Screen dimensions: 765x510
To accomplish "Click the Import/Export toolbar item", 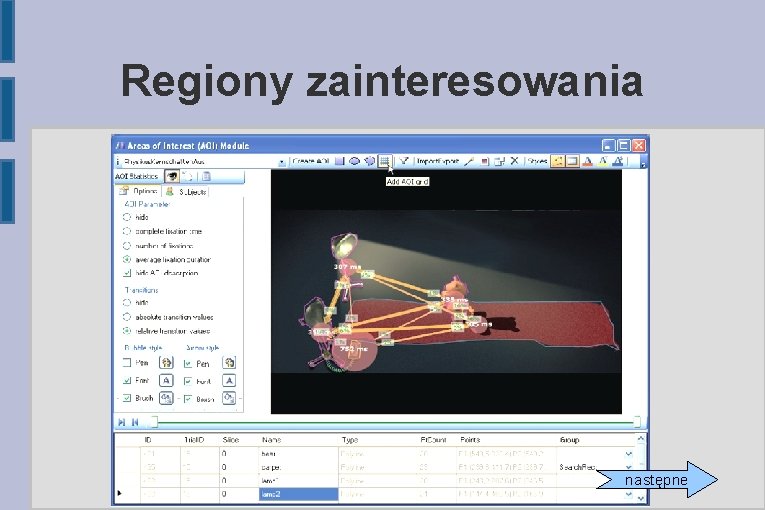I will coord(438,161).
